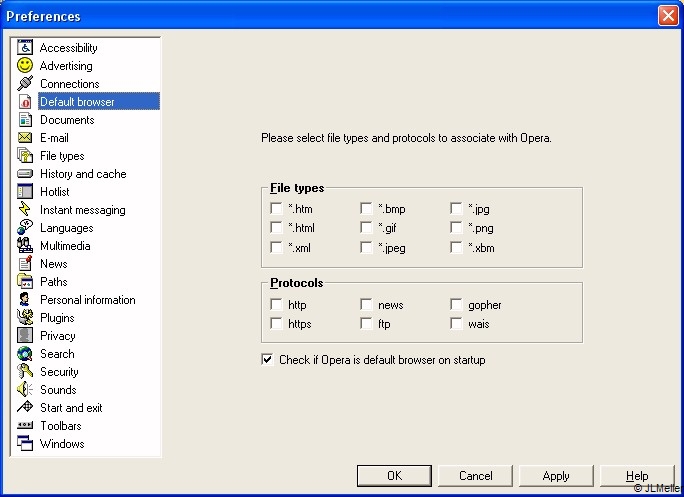Screen dimensions: 684x497
Task: Select the File types category label
Action: coord(62,155)
